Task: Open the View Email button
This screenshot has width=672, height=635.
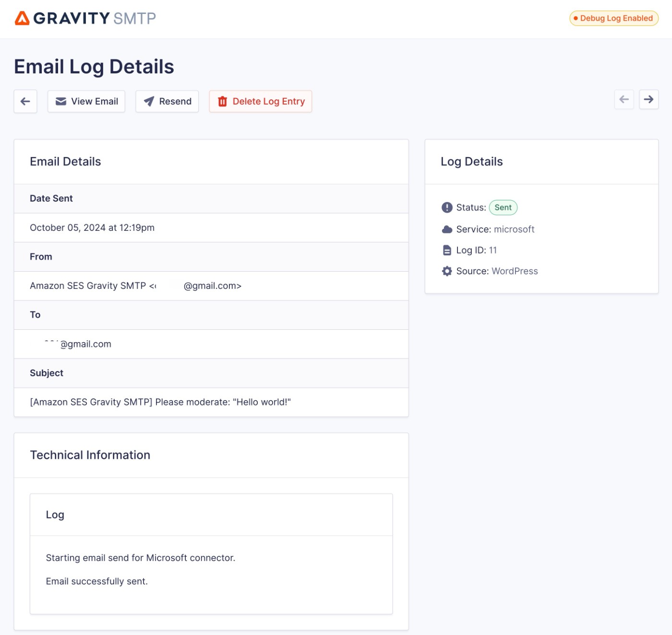Action: (x=86, y=101)
